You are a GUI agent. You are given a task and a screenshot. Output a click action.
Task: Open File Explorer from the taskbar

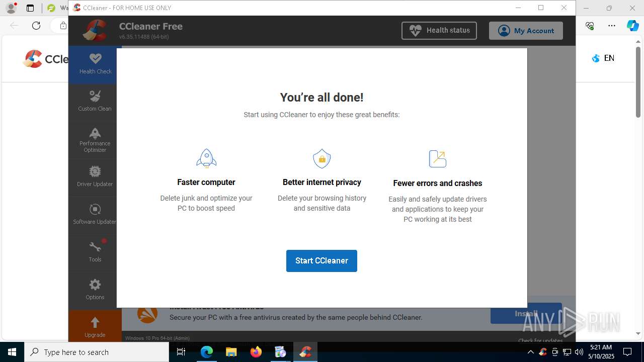pos(231,352)
